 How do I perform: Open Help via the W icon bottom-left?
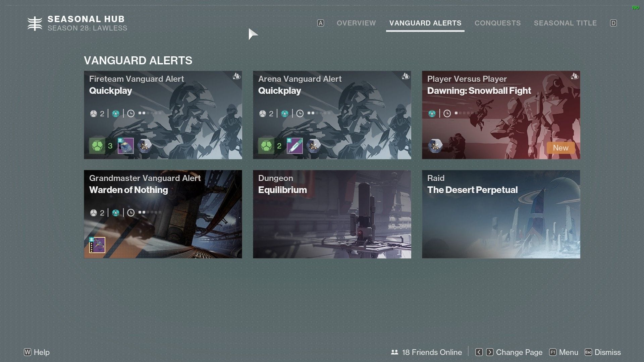coord(28,352)
